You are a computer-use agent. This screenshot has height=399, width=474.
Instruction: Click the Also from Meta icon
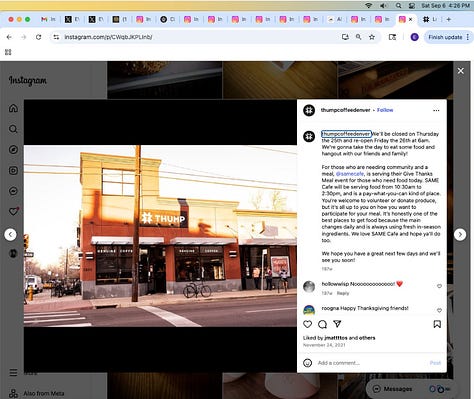point(13,393)
